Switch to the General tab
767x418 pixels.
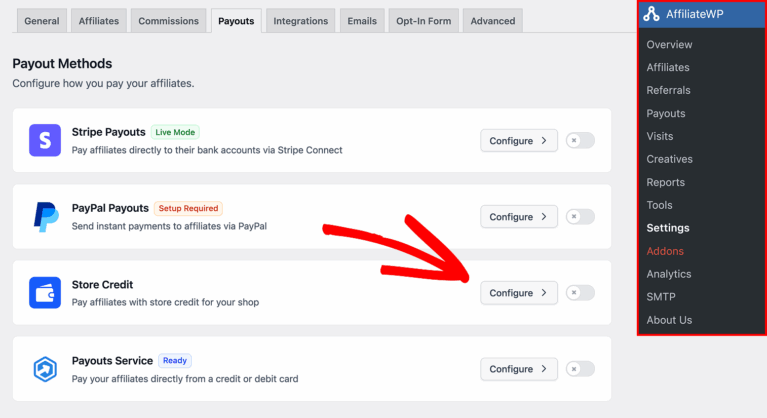click(x=42, y=21)
